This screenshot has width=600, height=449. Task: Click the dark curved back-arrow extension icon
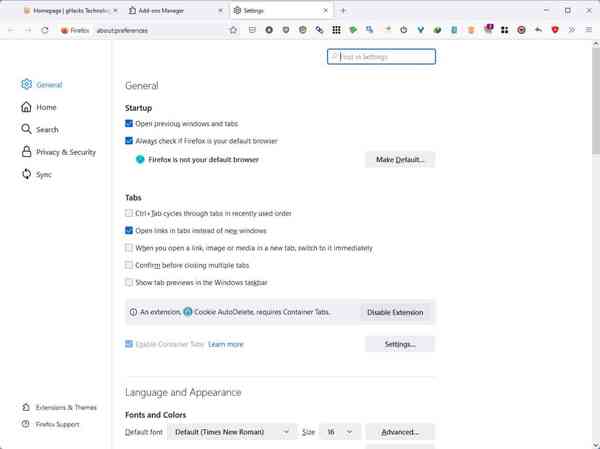click(538, 30)
